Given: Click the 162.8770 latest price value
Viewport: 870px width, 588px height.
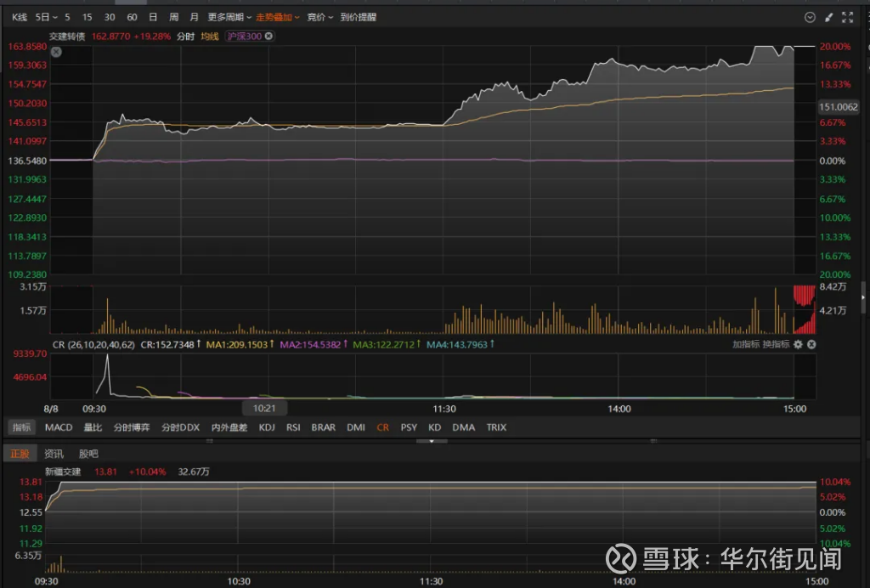Looking at the screenshot, I should pos(111,36).
